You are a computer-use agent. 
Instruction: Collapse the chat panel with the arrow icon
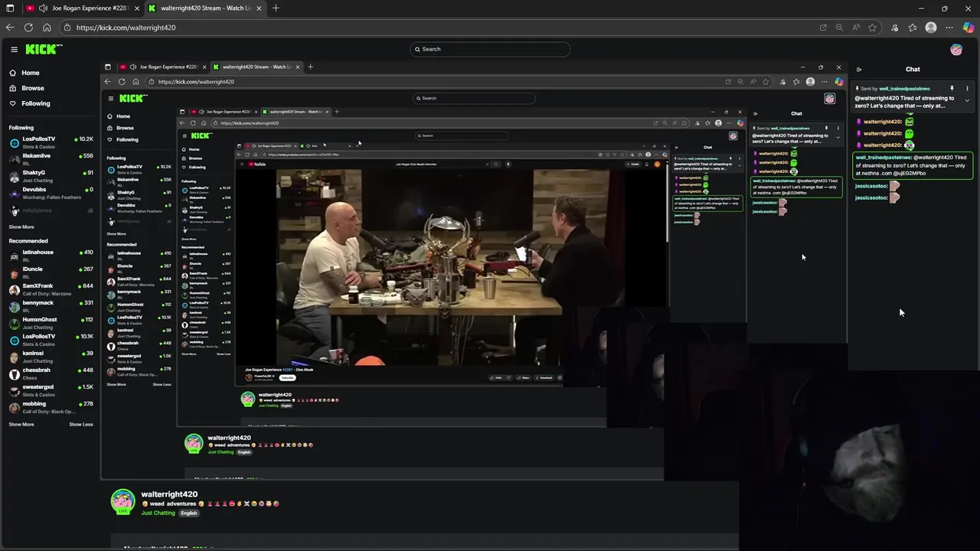click(859, 69)
